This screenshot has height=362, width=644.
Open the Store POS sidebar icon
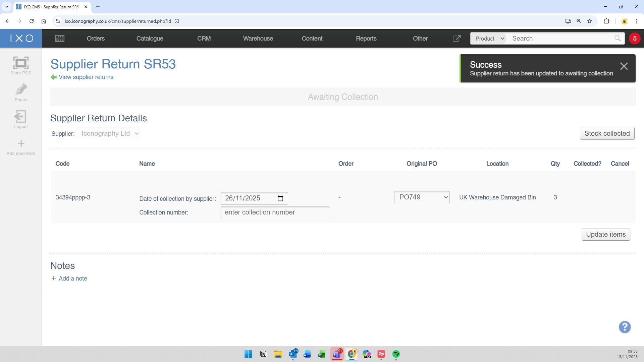[21, 63]
